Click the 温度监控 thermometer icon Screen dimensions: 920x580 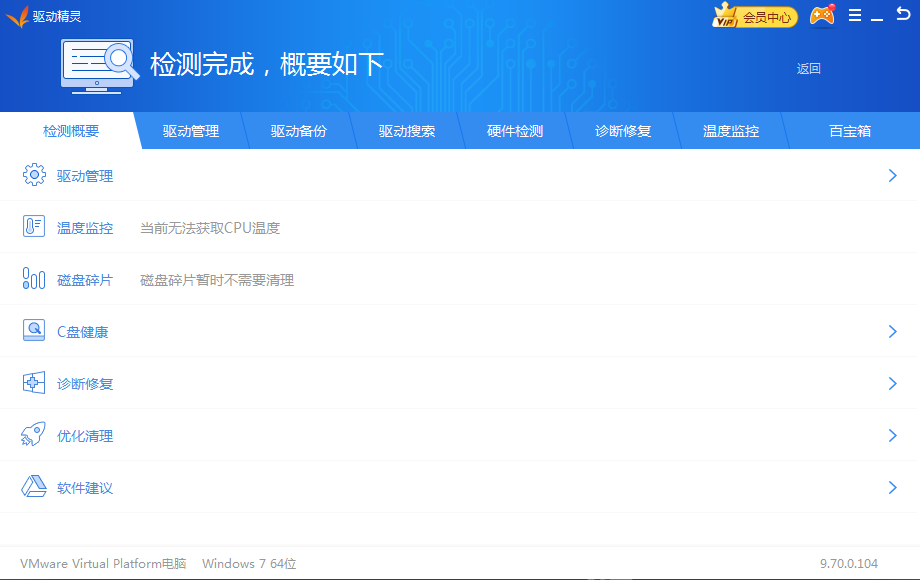(34, 228)
